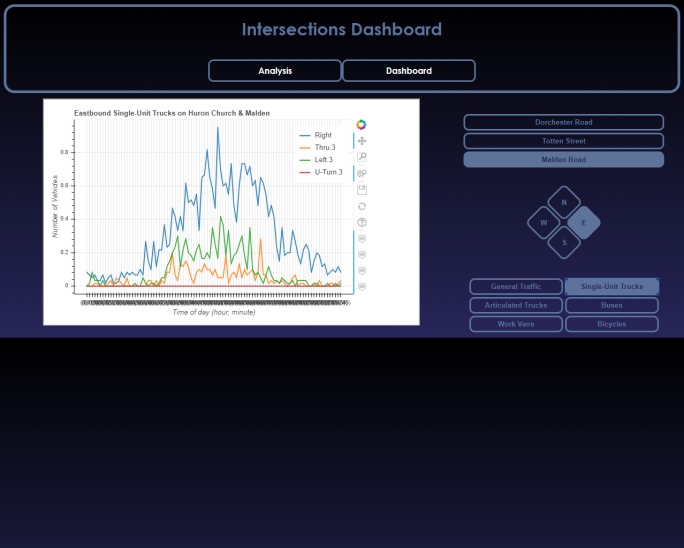Image resolution: width=684 pixels, height=548 pixels.
Task: Click the 'Right' legend entry
Action: [x=315, y=135]
